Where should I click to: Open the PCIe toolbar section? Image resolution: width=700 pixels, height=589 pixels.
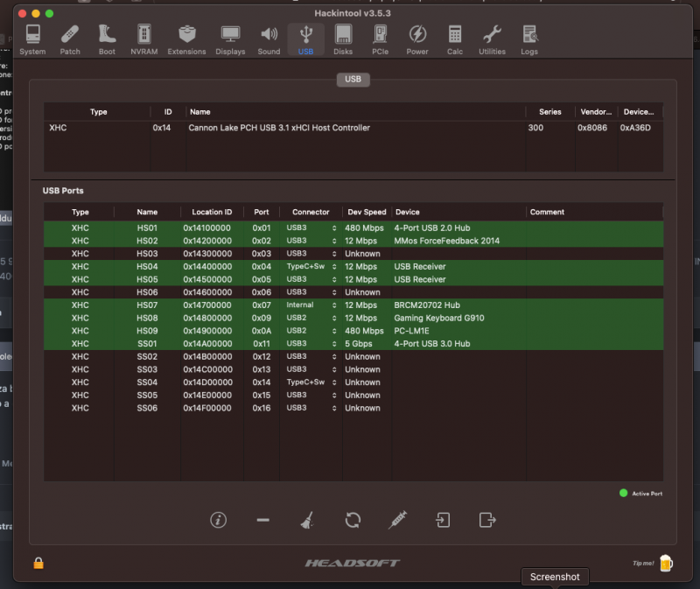(380, 39)
